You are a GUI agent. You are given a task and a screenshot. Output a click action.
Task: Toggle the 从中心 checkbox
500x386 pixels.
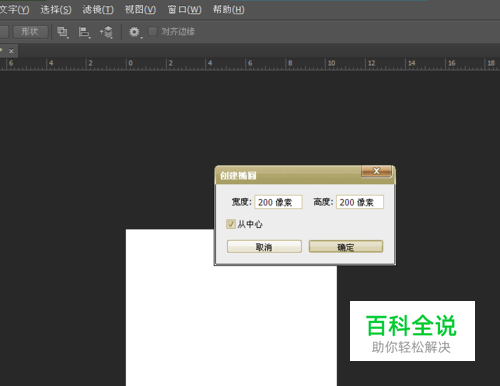tap(231, 224)
